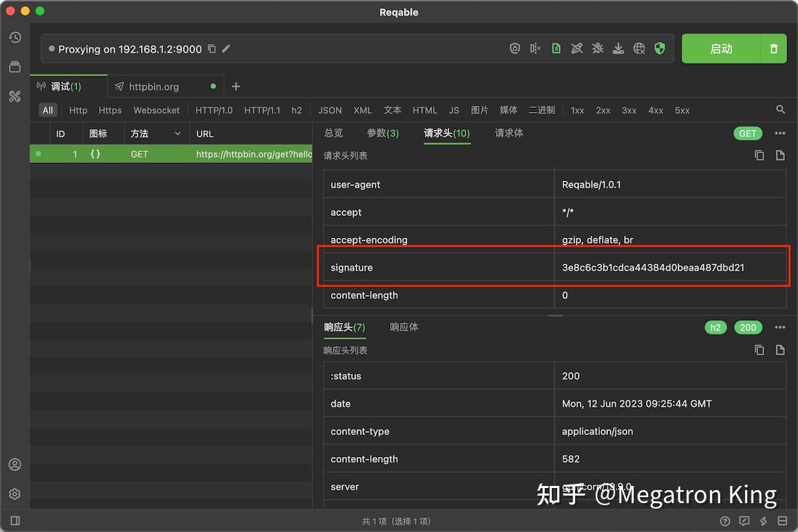Click the green 启动 button

[x=720, y=48]
